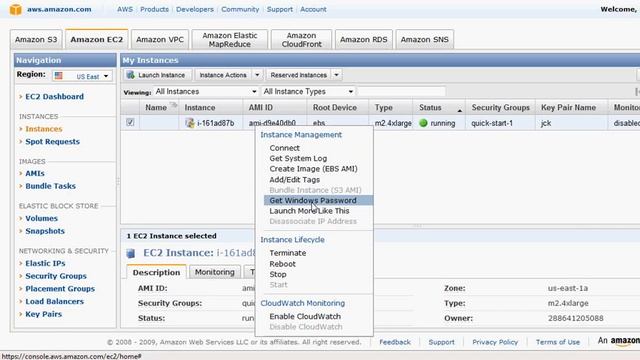Click the Feedback footer link
640x360 pixels.
(395, 342)
